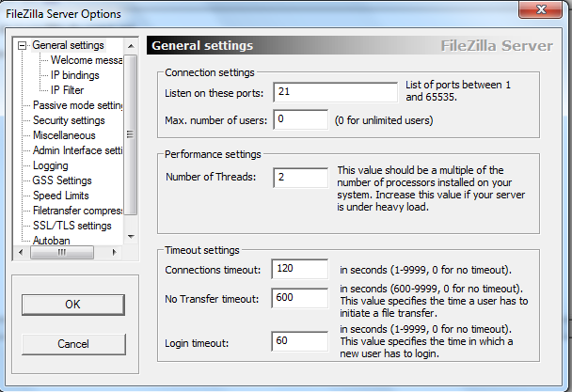Click the "Number of Threads:" label
The width and height of the screenshot is (572, 392).
point(211,177)
